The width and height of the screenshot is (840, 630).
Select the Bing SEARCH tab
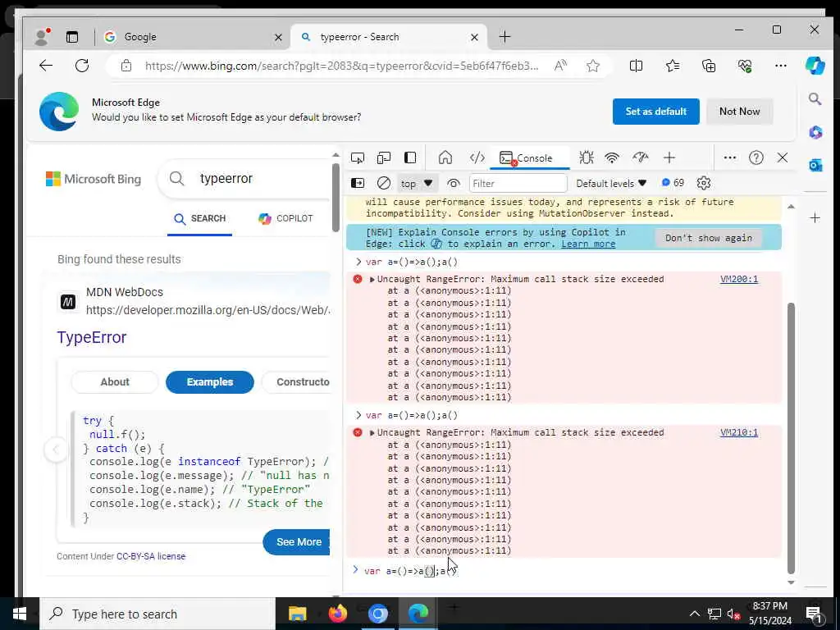click(200, 218)
